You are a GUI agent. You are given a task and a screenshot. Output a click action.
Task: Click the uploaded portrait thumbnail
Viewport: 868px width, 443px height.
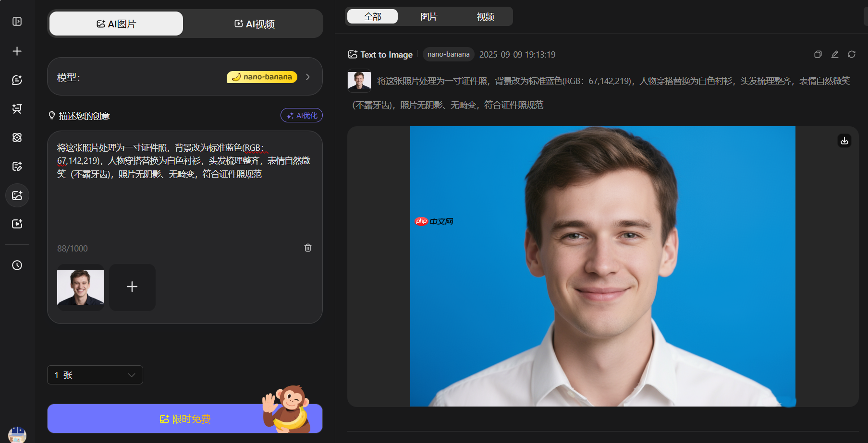(x=80, y=287)
